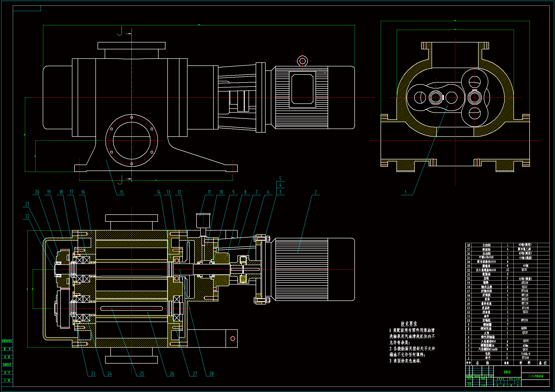
Task: Select the circular flange port in front view
Action: tap(132, 141)
